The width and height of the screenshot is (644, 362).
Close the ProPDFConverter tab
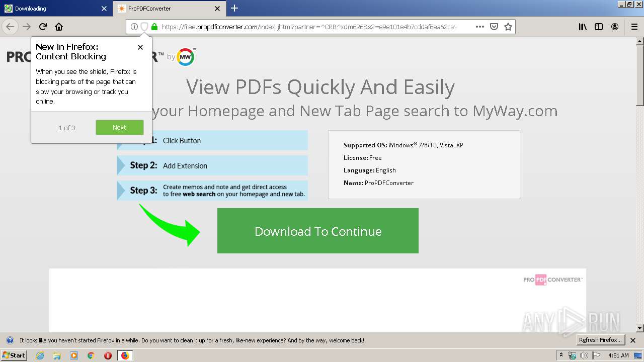[x=217, y=9]
